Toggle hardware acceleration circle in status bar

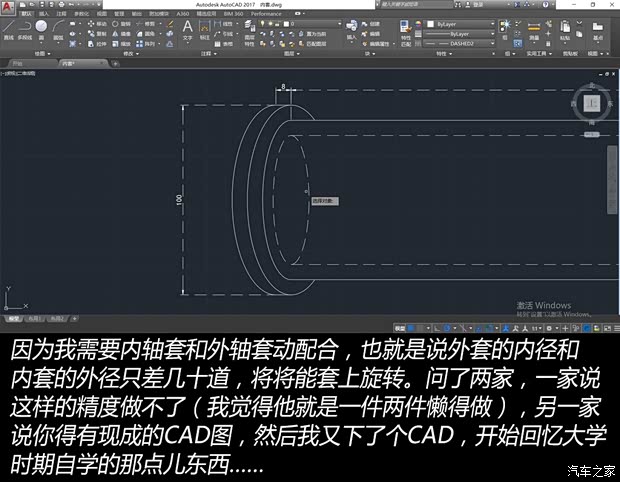click(587, 328)
